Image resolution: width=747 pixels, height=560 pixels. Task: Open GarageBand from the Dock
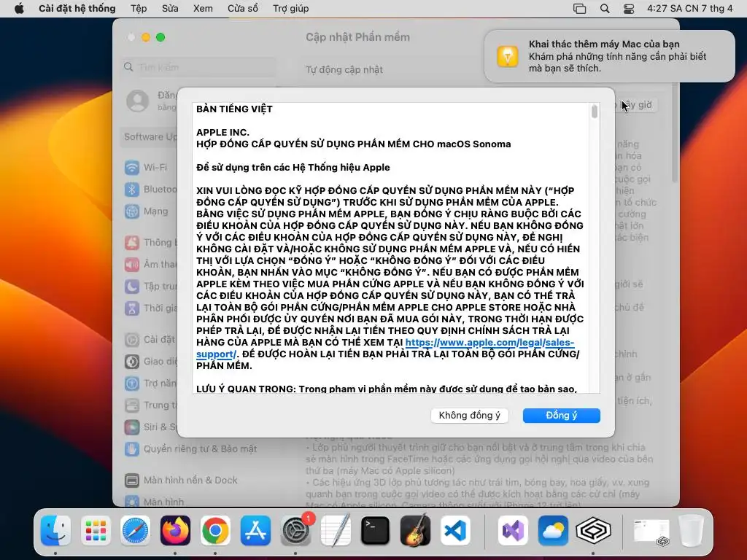[x=415, y=531]
